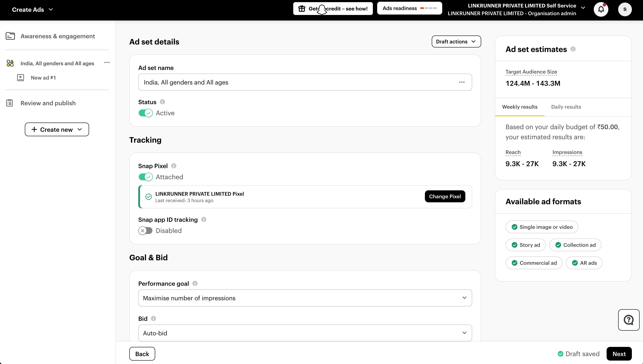
Task: Toggle the Snap Pixel attached switch
Action: (x=145, y=177)
